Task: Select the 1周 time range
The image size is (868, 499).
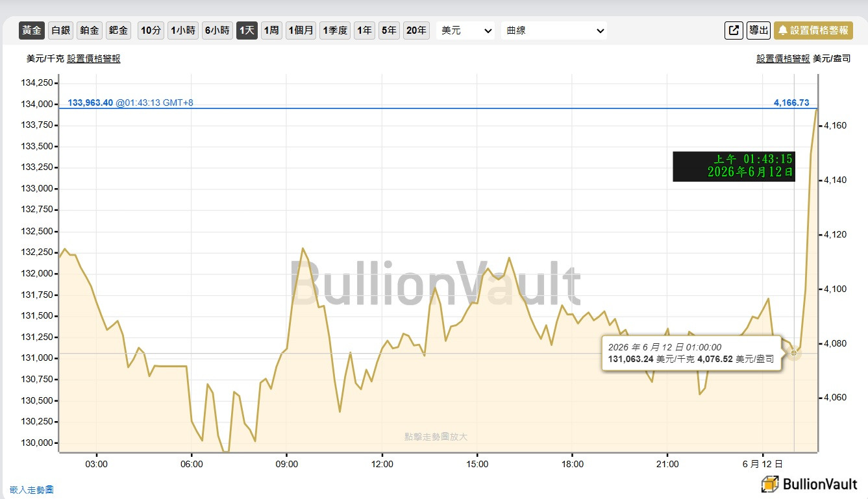Action: tap(272, 30)
